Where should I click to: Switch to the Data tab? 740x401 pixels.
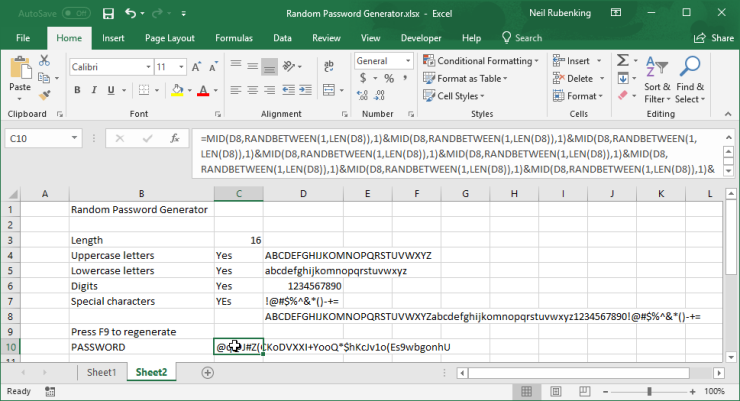[x=282, y=38]
